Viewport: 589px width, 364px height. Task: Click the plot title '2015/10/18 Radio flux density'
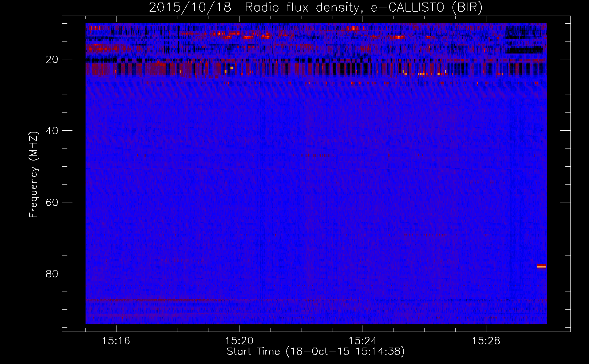click(x=254, y=7)
